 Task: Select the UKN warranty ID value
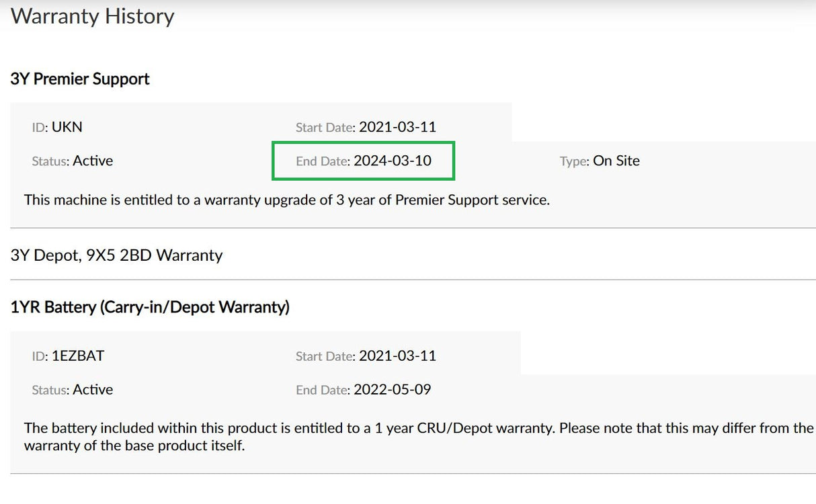coord(67,127)
